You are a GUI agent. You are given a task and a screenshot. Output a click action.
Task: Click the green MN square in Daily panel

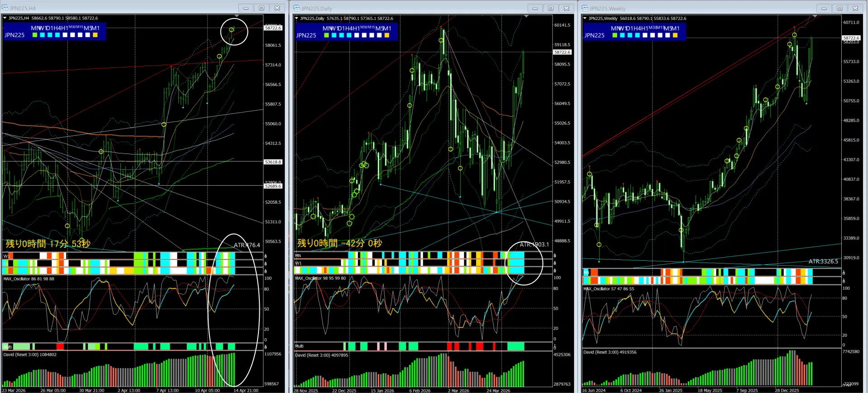click(326, 35)
